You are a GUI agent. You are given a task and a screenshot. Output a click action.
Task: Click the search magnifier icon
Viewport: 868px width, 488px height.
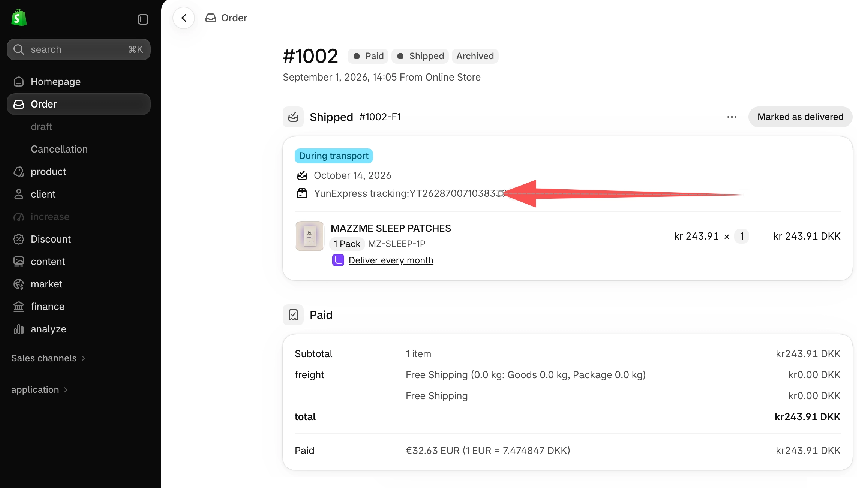coord(18,49)
